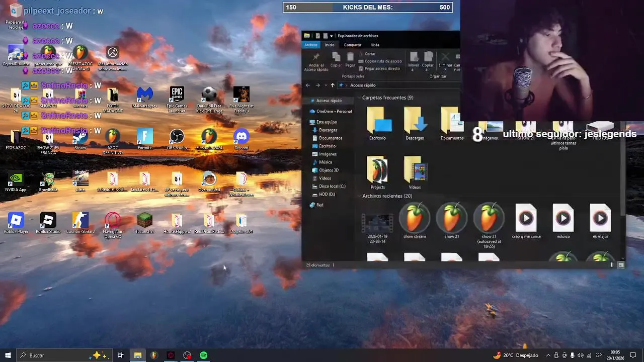
Task: Click the Mover a ribbon button
Action: point(414,61)
